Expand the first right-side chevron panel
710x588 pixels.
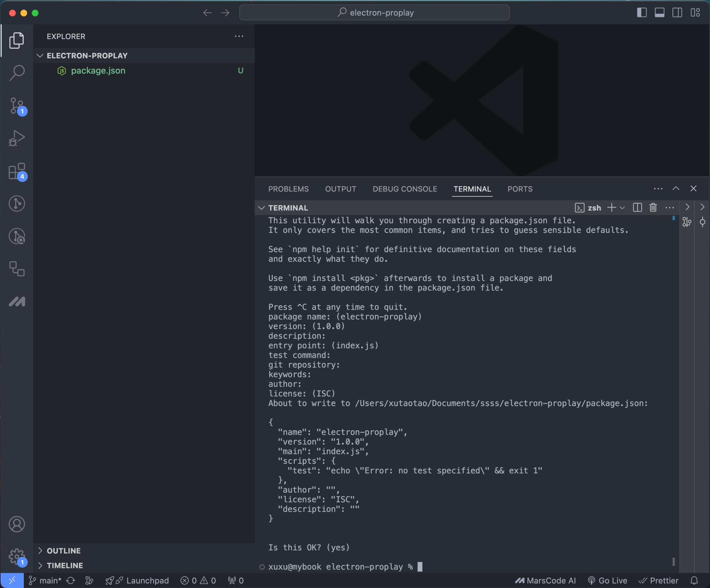coord(687,207)
